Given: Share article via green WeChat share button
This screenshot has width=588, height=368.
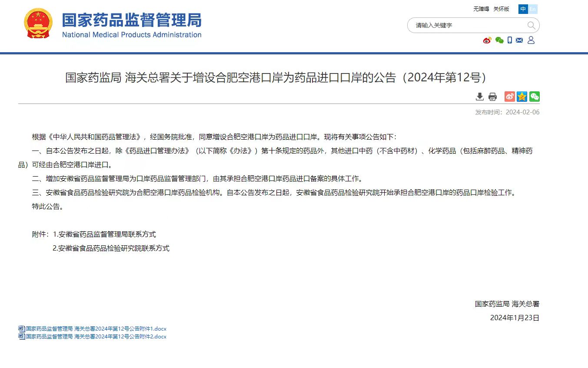Looking at the screenshot, I should [x=534, y=97].
